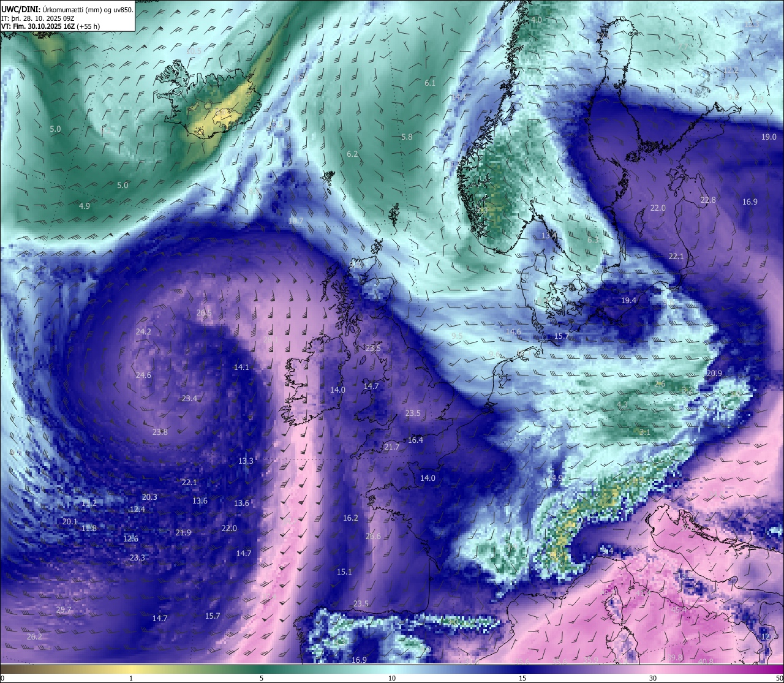The image size is (784, 683).
Task: Click the 6.1 value in the Norwegian Sea
Action: point(430,83)
